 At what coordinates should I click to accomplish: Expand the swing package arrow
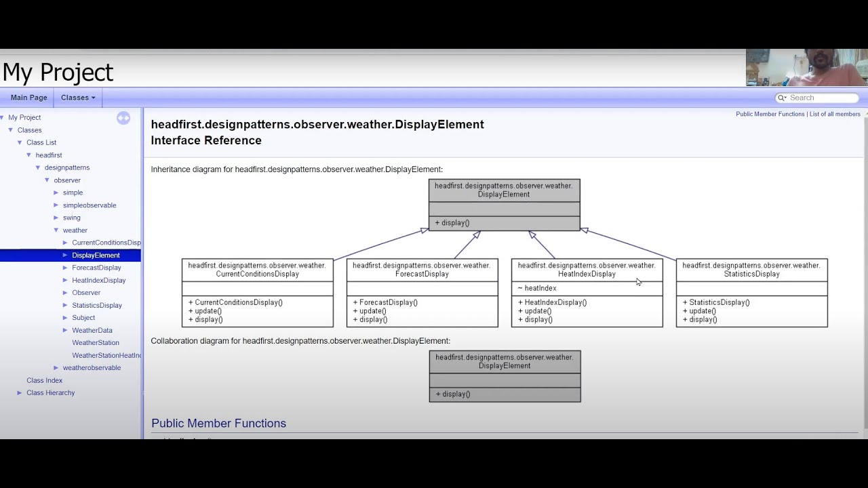click(x=56, y=218)
